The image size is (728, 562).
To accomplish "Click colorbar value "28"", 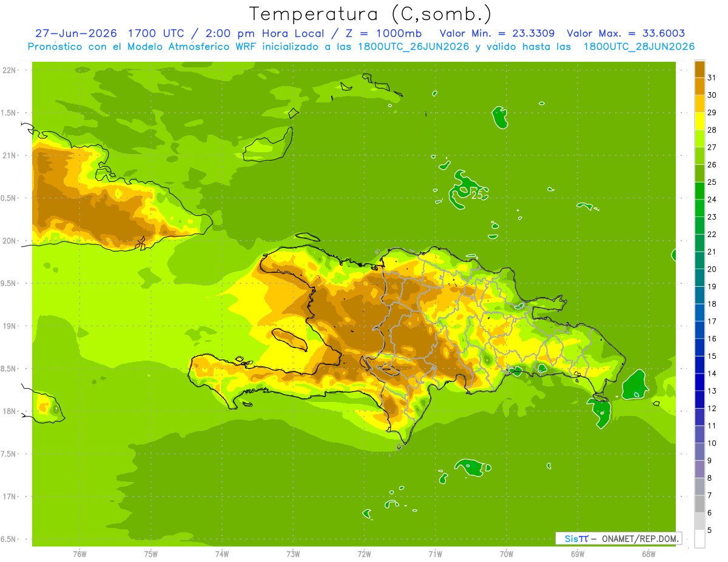I will coord(712,130).
